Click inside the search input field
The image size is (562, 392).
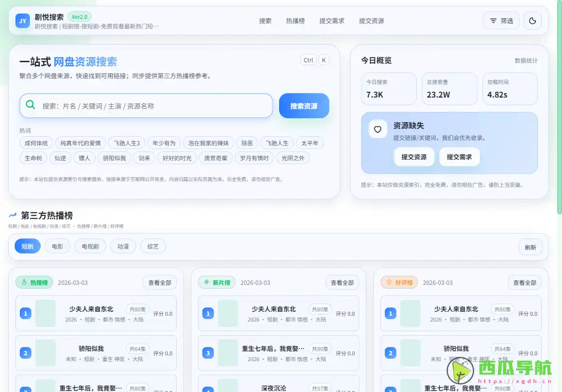[x=145, y=106]
